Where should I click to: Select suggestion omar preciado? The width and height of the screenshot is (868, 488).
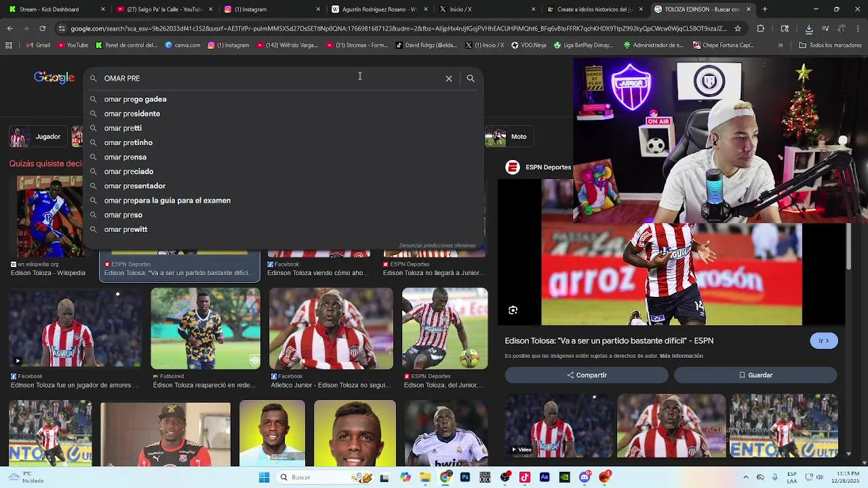coord(283,171)
